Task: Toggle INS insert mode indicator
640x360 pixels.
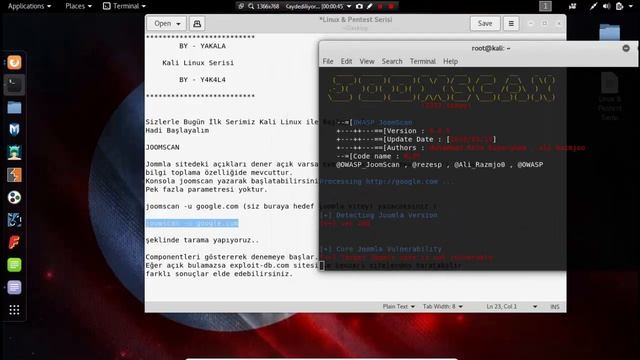Action: tap(555, 307)
